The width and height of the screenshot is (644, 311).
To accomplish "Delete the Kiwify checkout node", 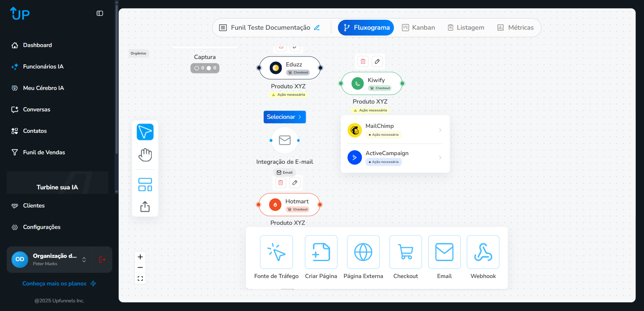I will pyautogui.click(x=363, y=61).
